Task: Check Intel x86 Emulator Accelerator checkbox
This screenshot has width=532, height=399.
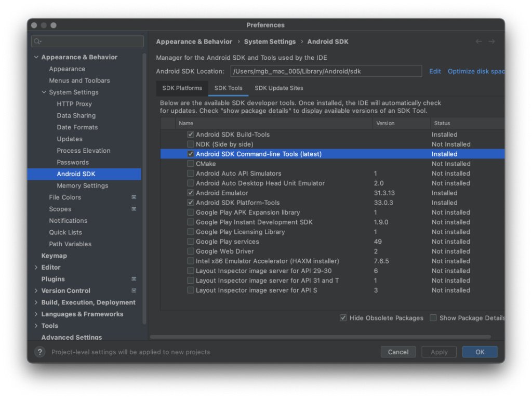Action: 190,261
